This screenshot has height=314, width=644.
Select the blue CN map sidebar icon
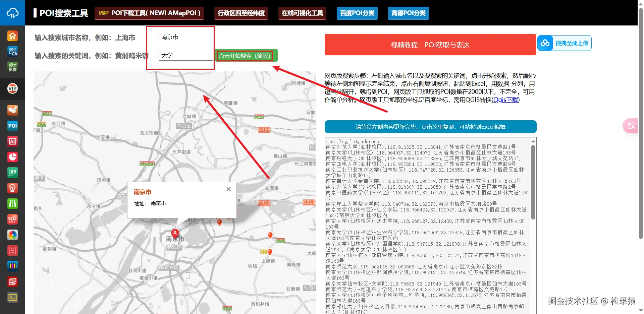pos(12,51)
